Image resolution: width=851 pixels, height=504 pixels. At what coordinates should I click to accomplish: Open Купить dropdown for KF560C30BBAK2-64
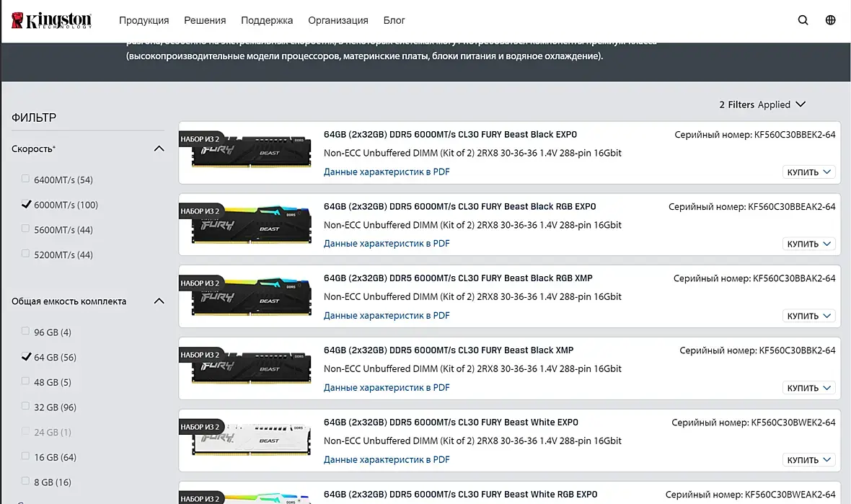(808, 316)
